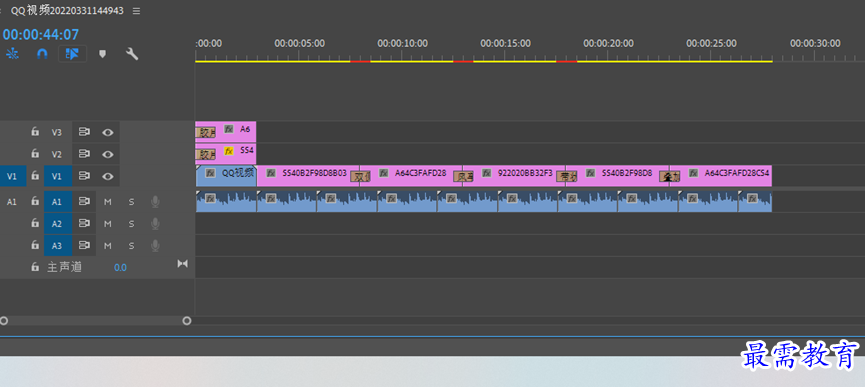This screenshot has width=865, height=387.
Task: Click left handle of zoom scrollbar
Action: coord(4,320)
